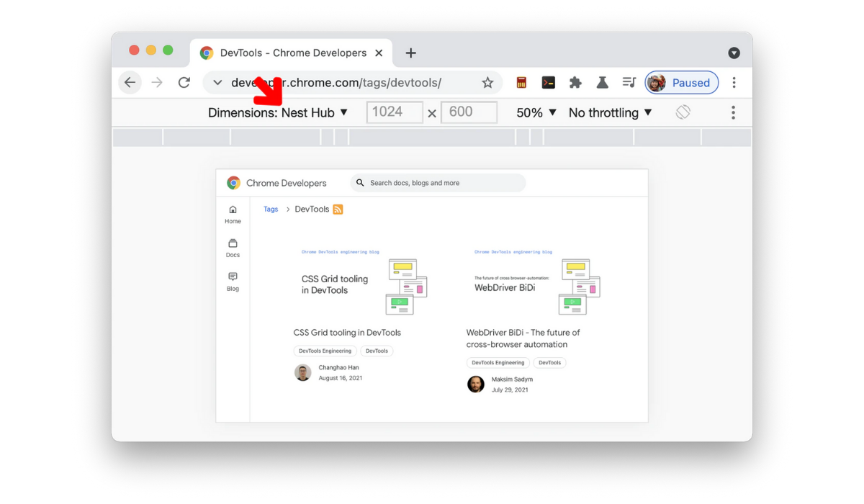864x504 pixels.
Task: Reload the page with the refresh icon
Action: click(x=184, y=83)
